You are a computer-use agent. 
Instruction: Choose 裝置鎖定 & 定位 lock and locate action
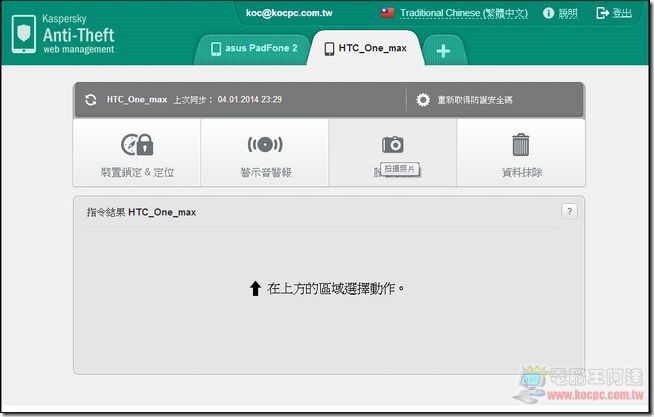click(137, 153)
